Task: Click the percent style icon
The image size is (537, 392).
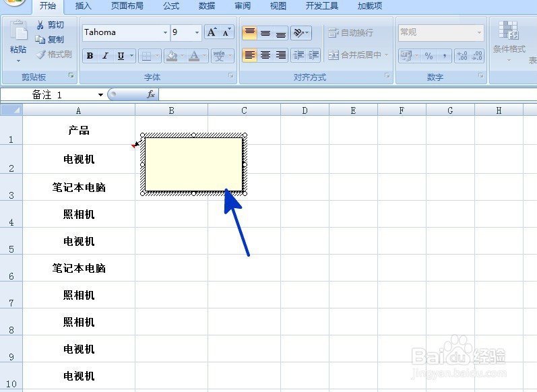Action: pyautogui.click(x=429, y=55)
